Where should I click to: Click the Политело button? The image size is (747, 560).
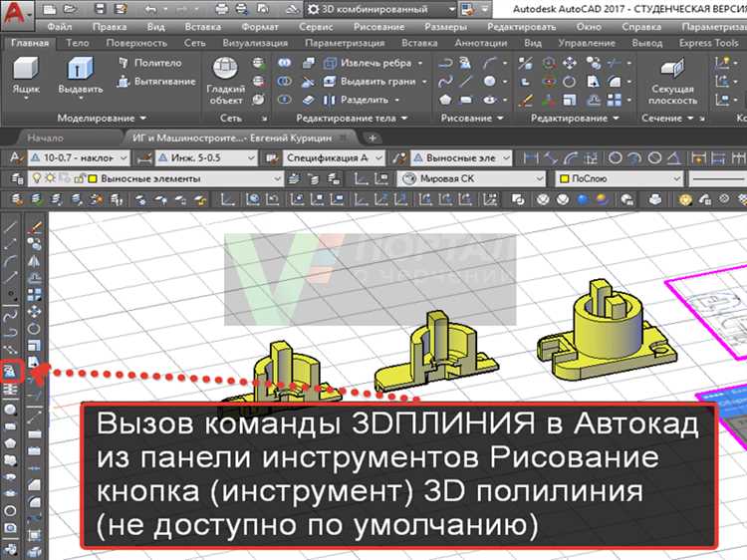(150, 63)
